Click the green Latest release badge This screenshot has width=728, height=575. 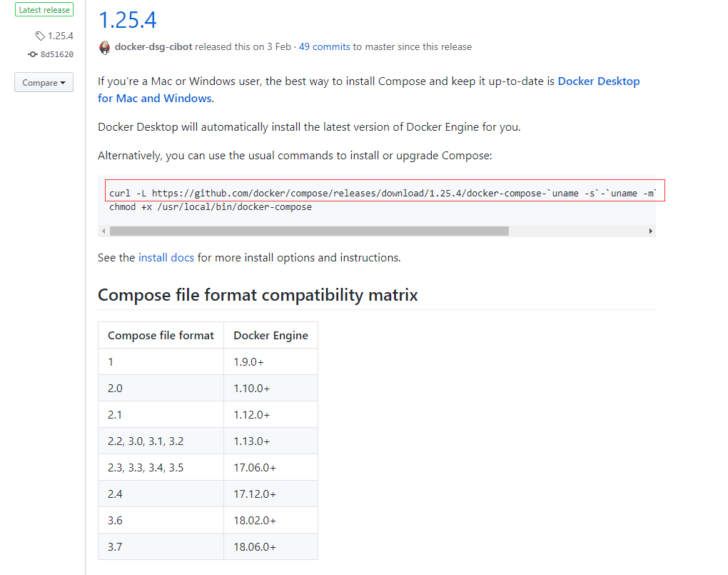(44, 10)
